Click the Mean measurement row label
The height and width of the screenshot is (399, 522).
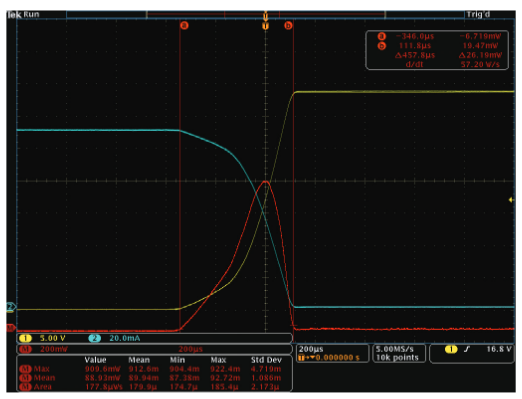[44, 378]
